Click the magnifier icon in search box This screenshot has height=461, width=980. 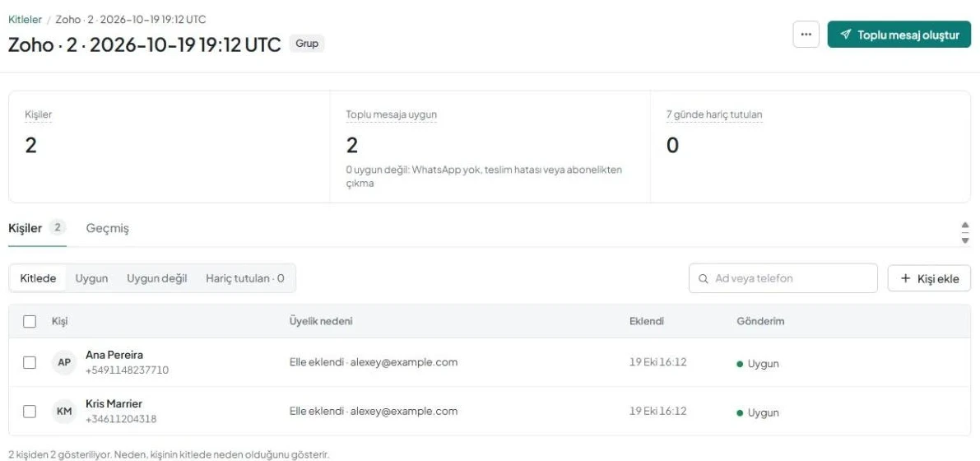coord(704,278)
